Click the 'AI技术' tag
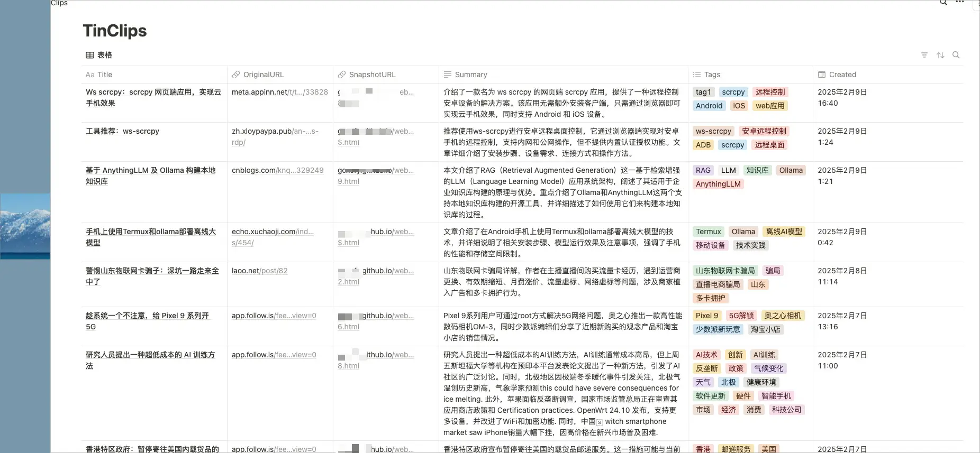 [x=706, y=355]
